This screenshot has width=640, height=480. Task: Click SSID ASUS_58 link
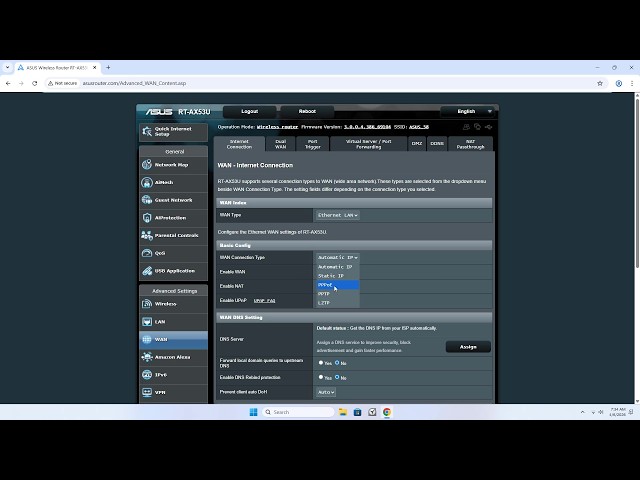(x=419, y=127)
